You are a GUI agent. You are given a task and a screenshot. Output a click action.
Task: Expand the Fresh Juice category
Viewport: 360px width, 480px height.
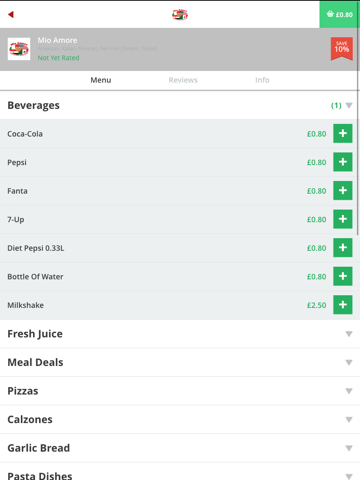[x=180, y=334]
